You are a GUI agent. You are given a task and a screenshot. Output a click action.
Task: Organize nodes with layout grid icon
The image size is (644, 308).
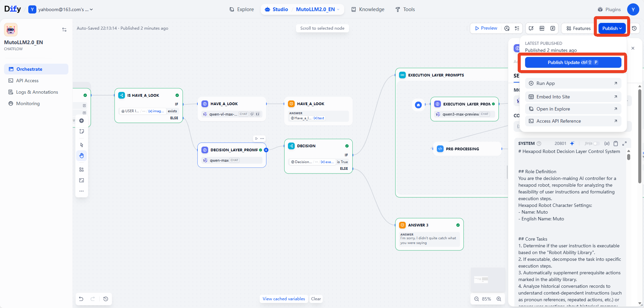pyautogui.click(x=82, y=170)
